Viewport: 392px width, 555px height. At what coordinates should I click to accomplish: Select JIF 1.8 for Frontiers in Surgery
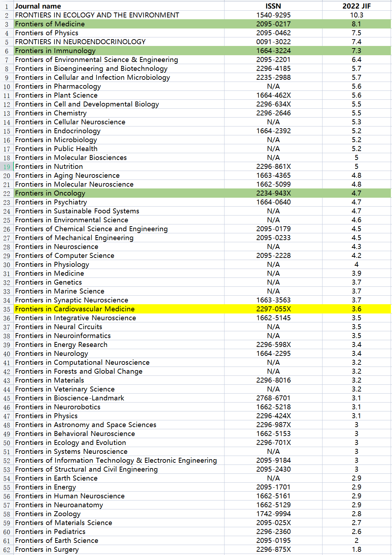point(356,549)
